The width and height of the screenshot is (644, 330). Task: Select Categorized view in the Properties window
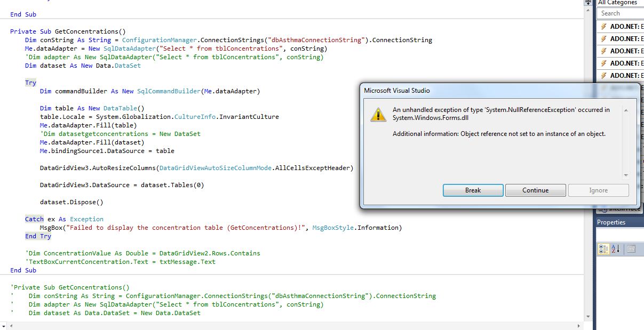coord(603,248)
